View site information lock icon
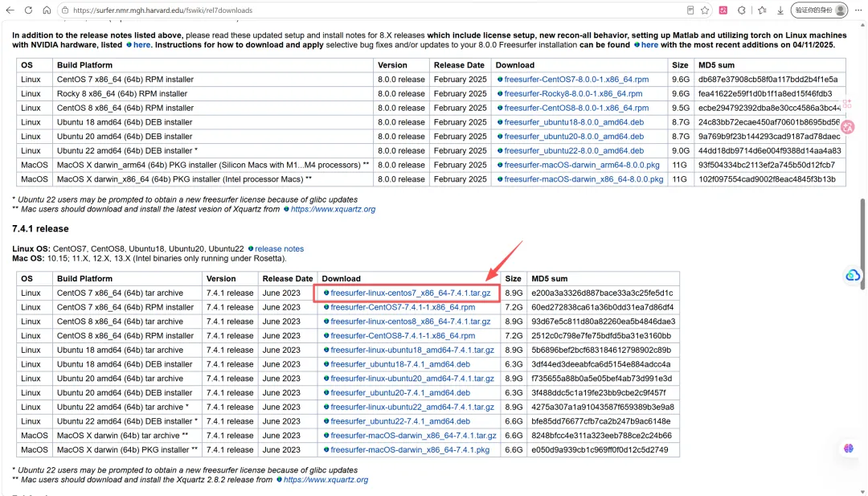The width and height of the screenshot is (868, 496). (65, 10)
